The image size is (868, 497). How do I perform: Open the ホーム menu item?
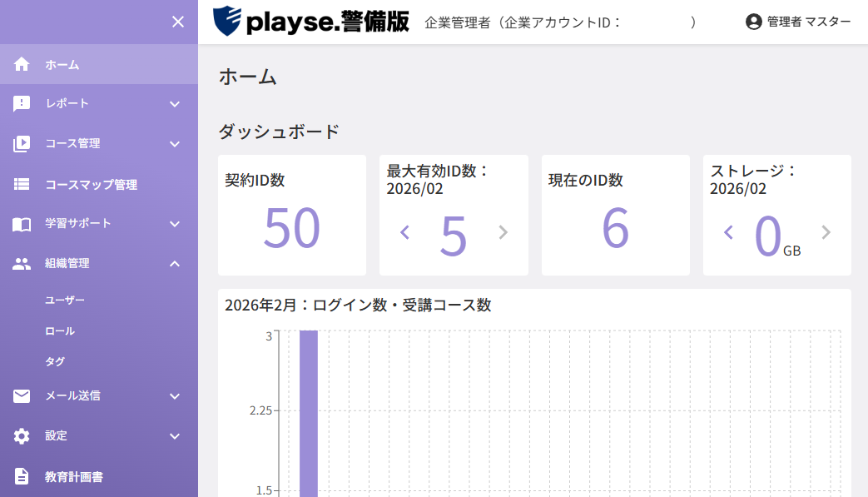click(99, 64)
